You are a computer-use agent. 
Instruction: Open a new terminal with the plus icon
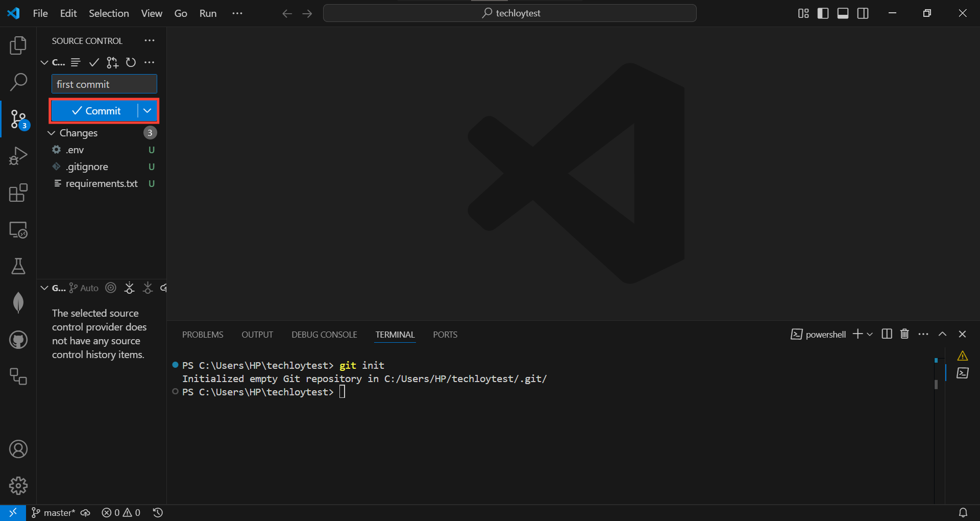pyautogui.click(x=857, y=334)
